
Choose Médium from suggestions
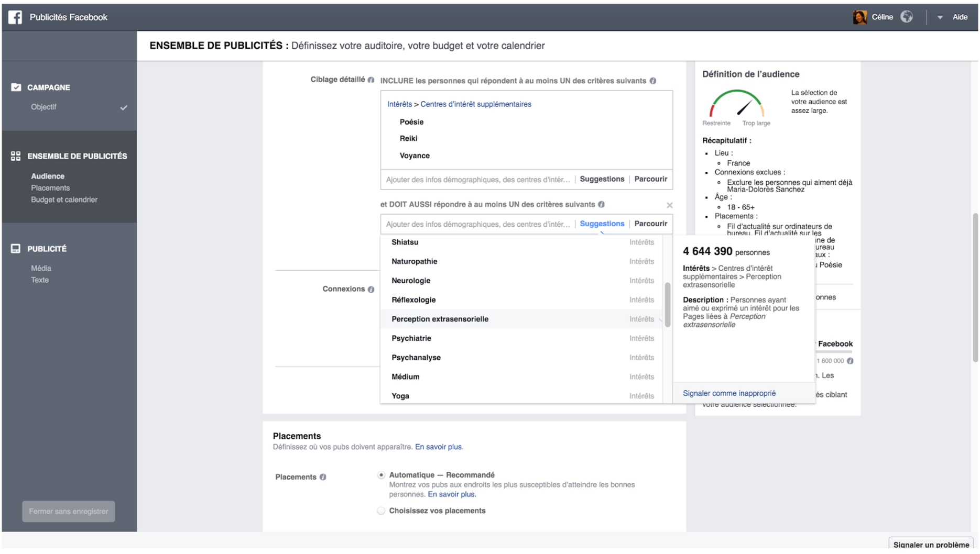[x=522, y=377]
